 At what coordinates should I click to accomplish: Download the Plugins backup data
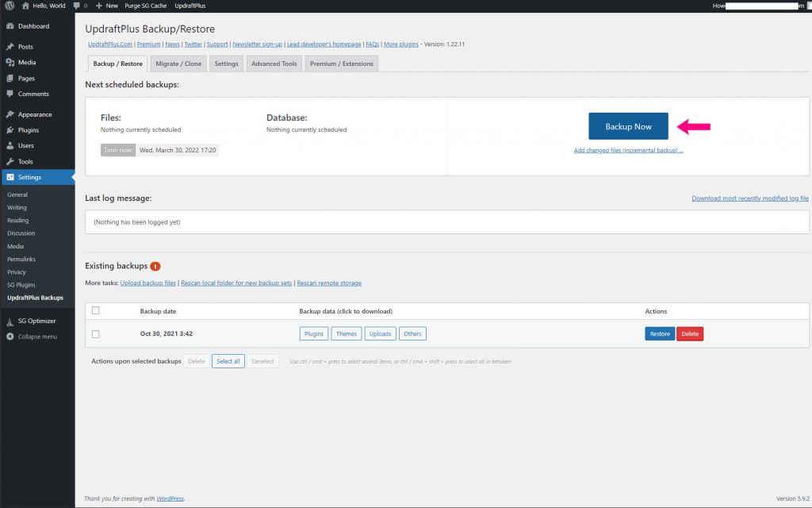pyautogui.click(x=314, y=334)
